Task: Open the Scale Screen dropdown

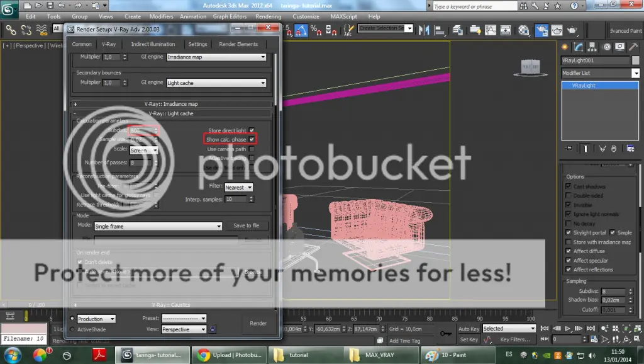Action: tap(144, 151)
